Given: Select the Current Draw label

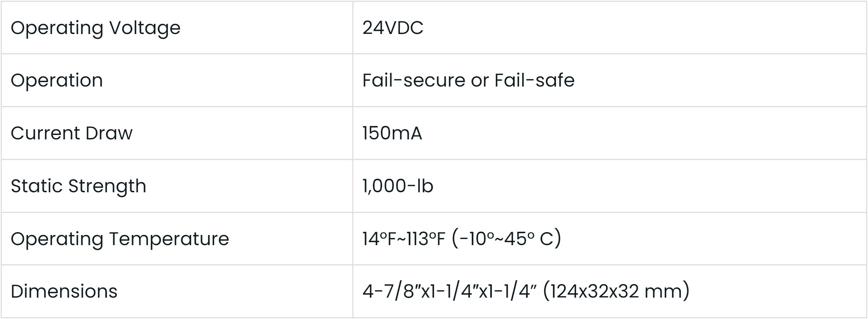Looking at the screenshot, I should point(71,133).
